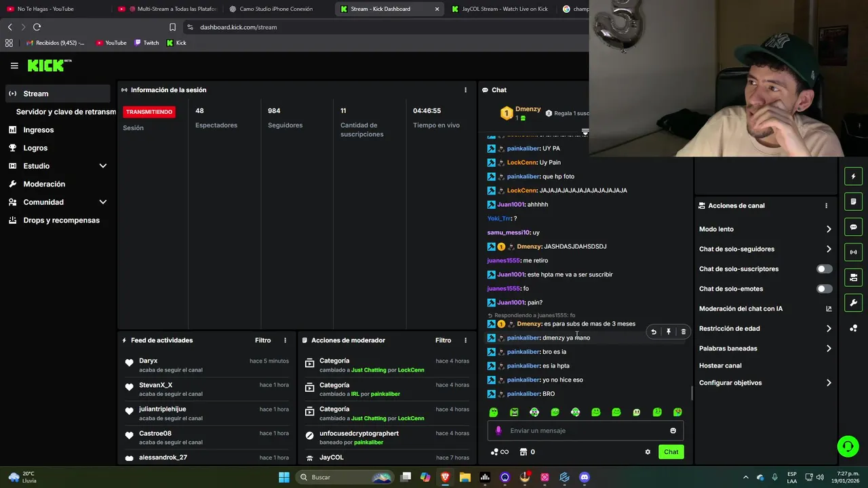
Task: Click the browser address bar
Action: [387, 27]
